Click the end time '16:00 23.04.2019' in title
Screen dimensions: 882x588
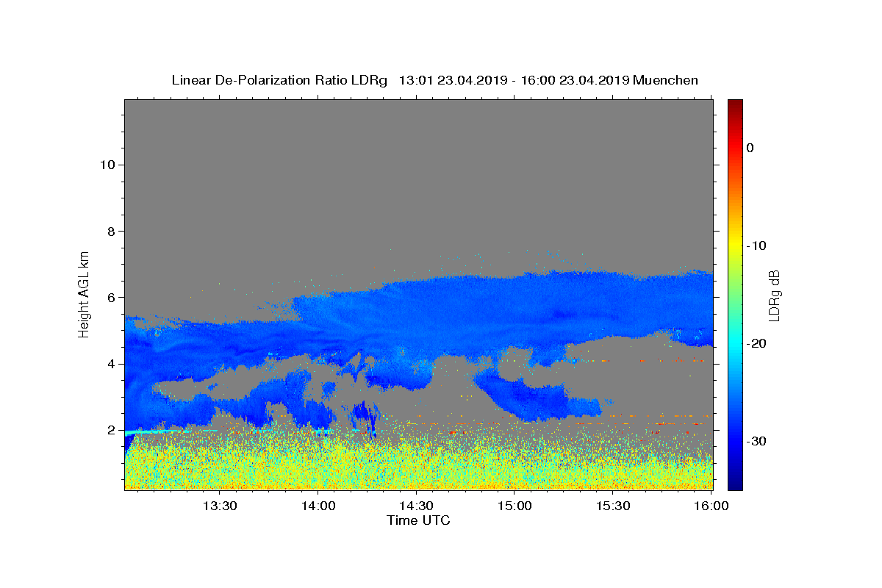(575, 80)
